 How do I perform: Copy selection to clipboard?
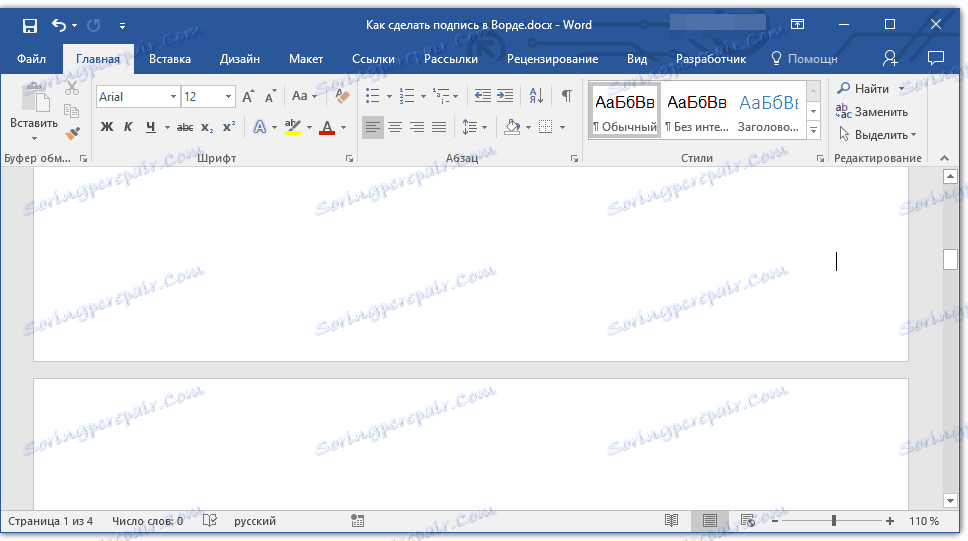pyautogui.click(x=72, y=111)
